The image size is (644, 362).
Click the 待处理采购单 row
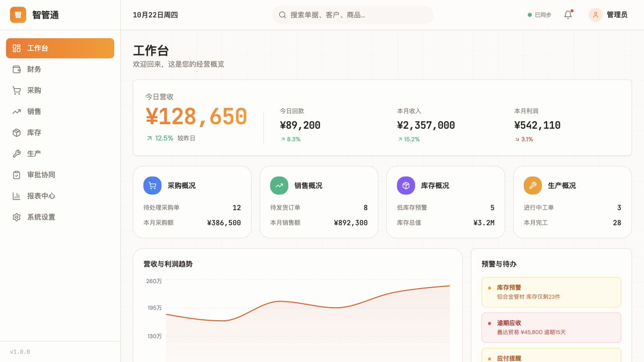192,208
